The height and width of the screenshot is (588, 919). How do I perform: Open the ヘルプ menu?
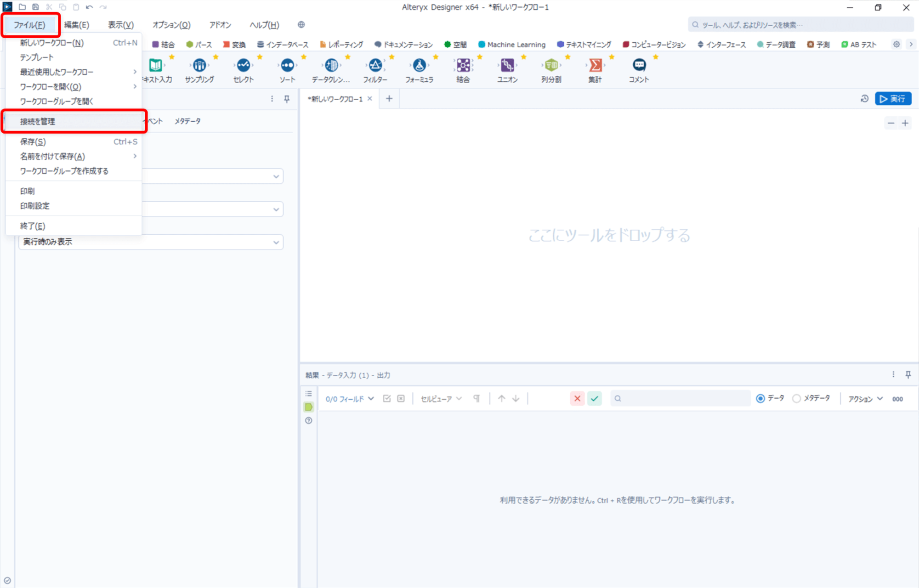tap(264, 25)
